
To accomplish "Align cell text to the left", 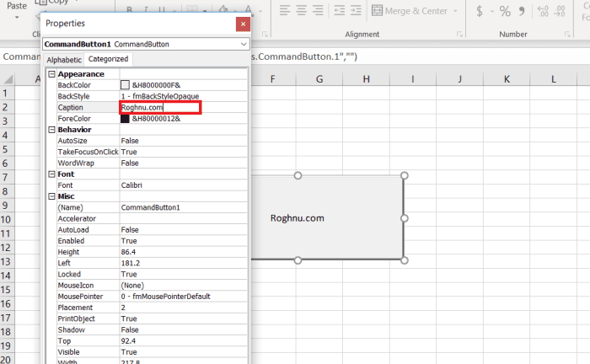I will [x=285, y=10].
